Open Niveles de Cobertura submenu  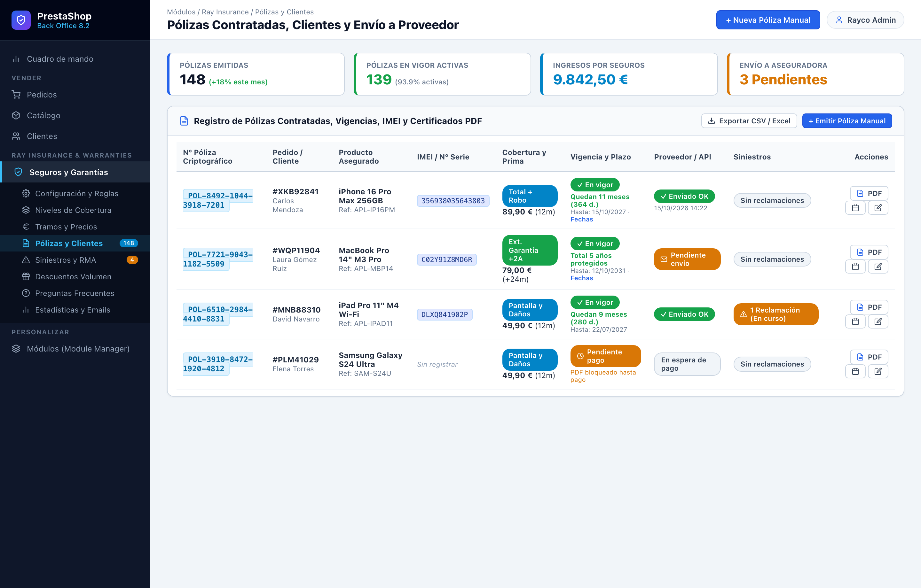75,210
